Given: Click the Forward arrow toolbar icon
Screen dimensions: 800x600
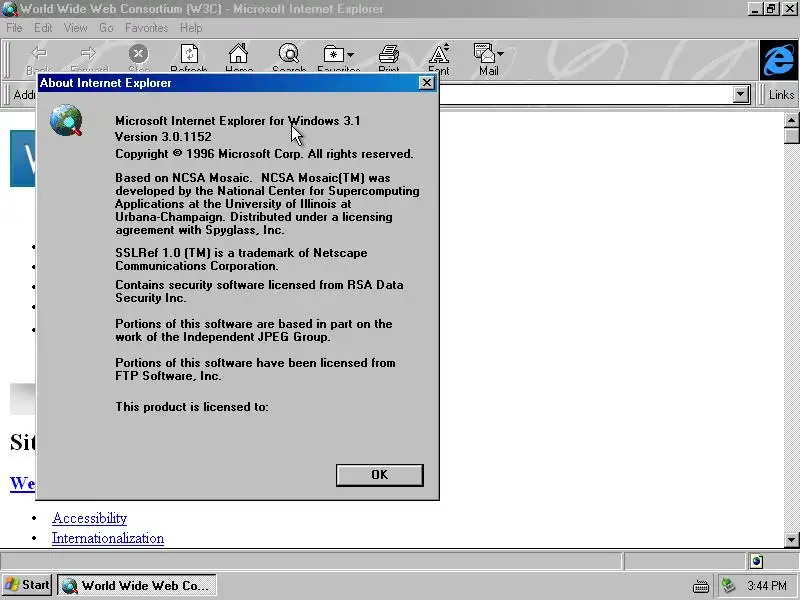Looking at the screenshot, I should coord(88,53).
